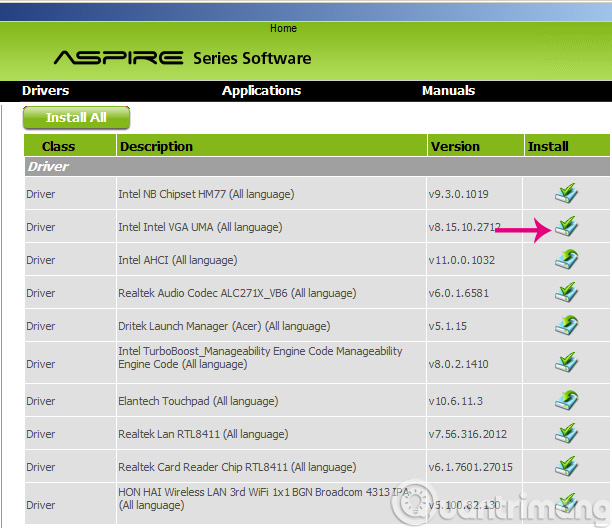Switch to the Applications tab
Screen dimensions: 612x528
point(262,91)
